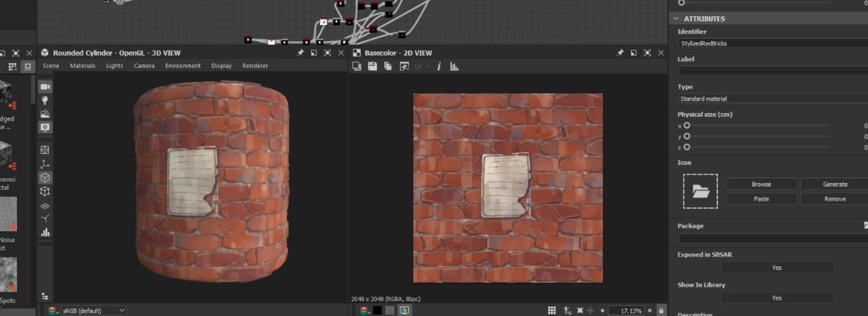This screenshot has height=316, width=868.
Task: Toggle Show In Library Yes button
Action: tap(776, 298)
